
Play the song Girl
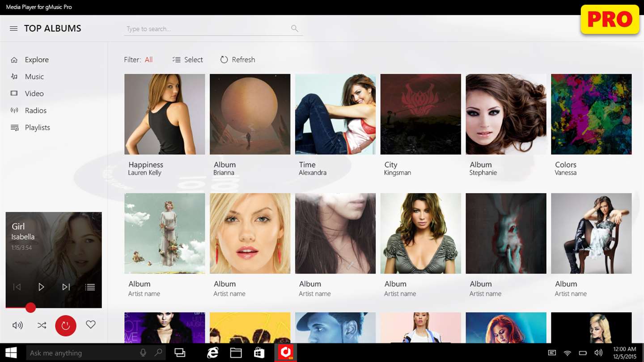(41, 287)
